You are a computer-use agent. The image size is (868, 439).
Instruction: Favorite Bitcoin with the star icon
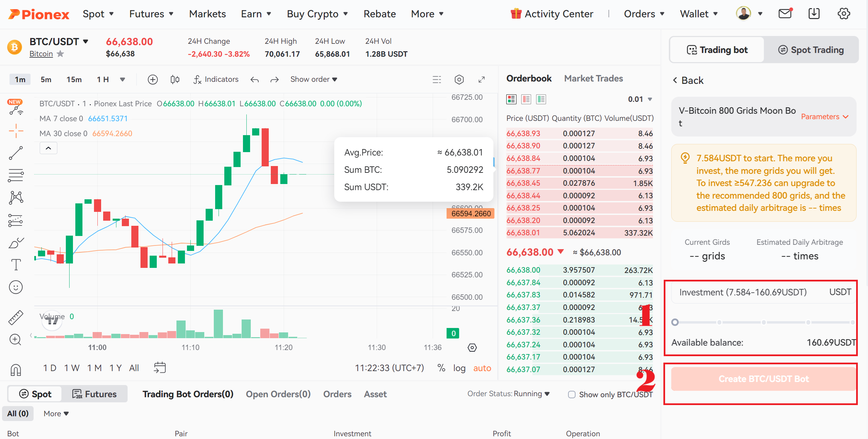[60, 54]
